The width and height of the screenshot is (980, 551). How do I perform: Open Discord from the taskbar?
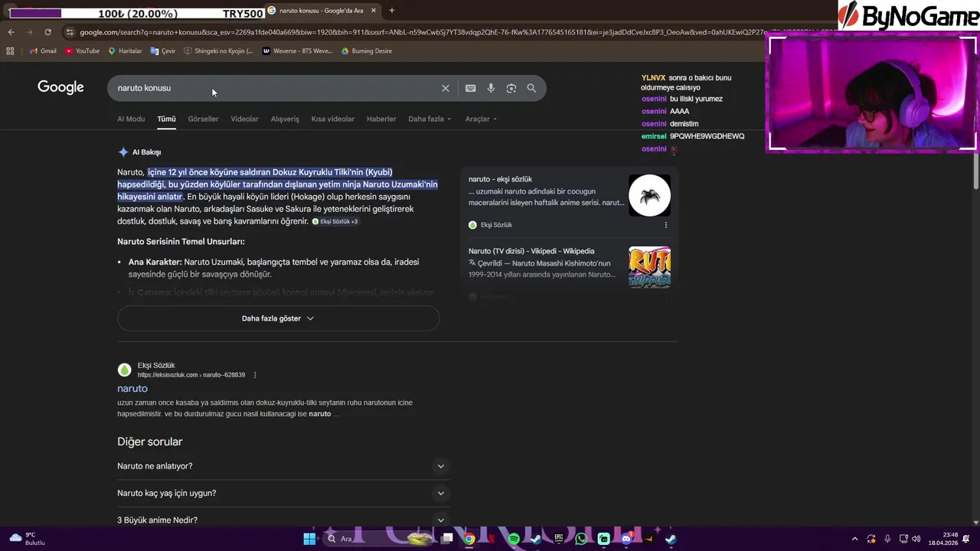[x=626, y=539]
